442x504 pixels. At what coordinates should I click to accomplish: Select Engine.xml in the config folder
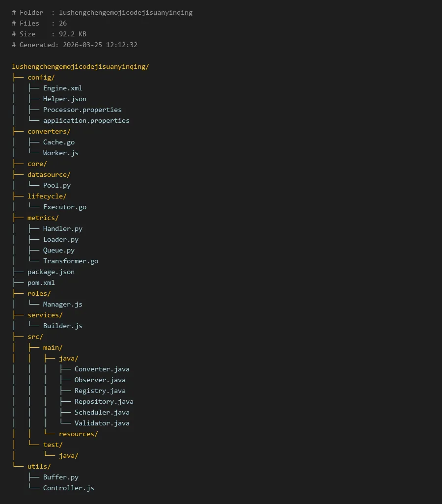pos(62,88)
